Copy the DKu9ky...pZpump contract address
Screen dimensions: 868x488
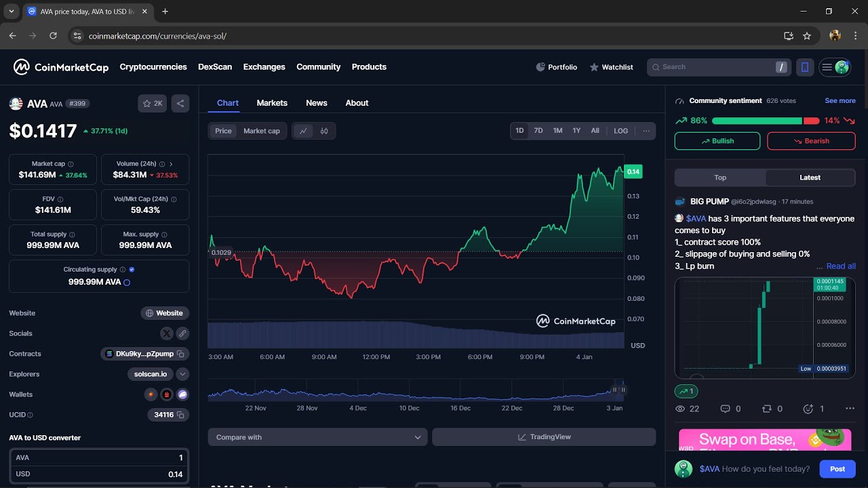coord(180,354)
